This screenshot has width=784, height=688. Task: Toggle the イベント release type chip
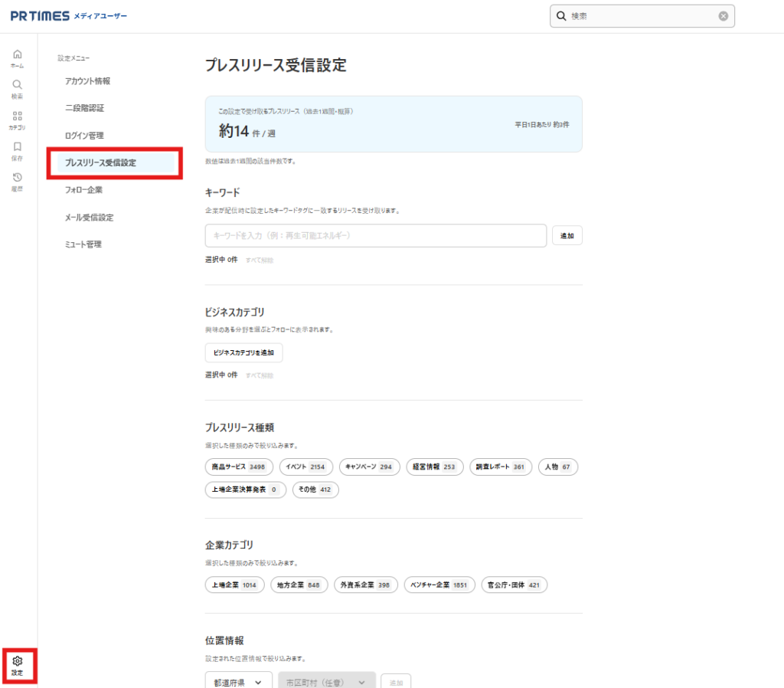click(x=306, y=467)
